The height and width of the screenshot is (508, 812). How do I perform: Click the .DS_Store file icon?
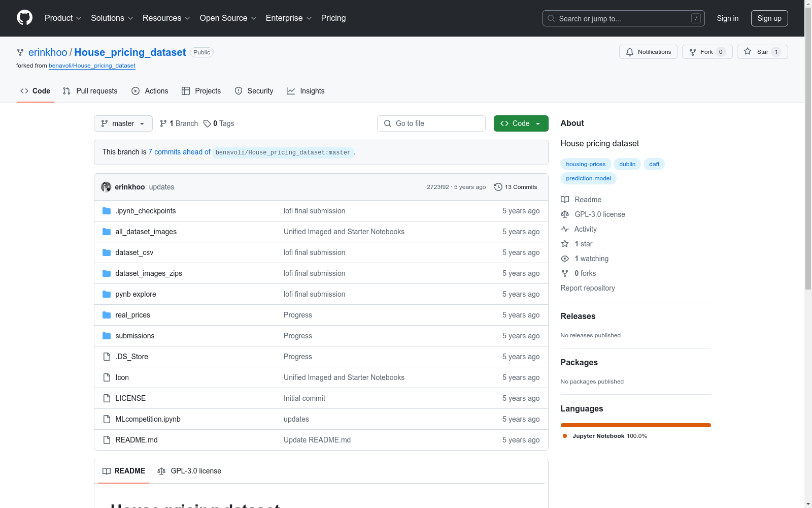tap(107, 357)
